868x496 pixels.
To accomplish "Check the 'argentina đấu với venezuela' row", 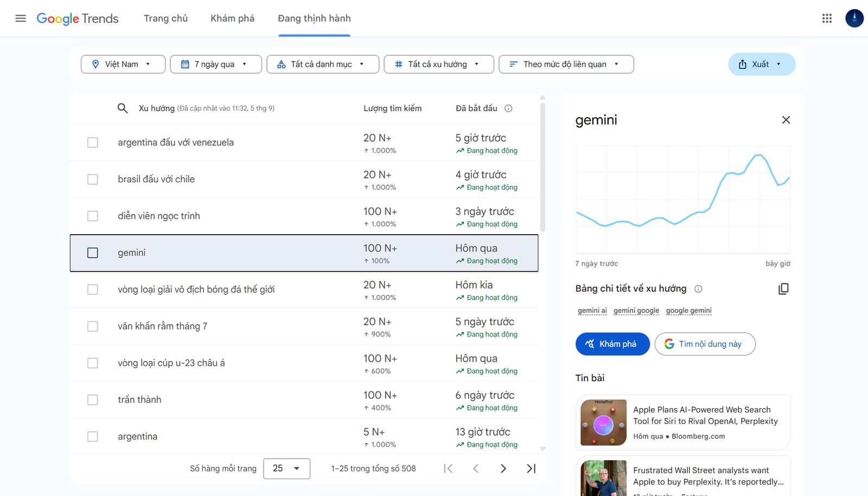I will tap(93, 143).
